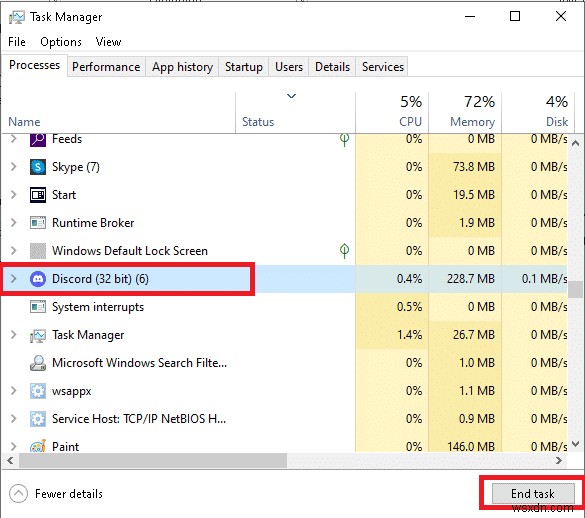This screenshot has width=585, height=518.
Task: Click Fewer details link
Action: click(x=69, y=494)
